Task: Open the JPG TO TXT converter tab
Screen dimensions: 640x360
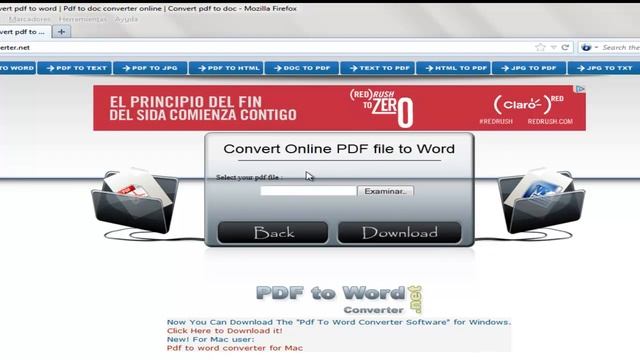Action: click(x=604, y=68)
